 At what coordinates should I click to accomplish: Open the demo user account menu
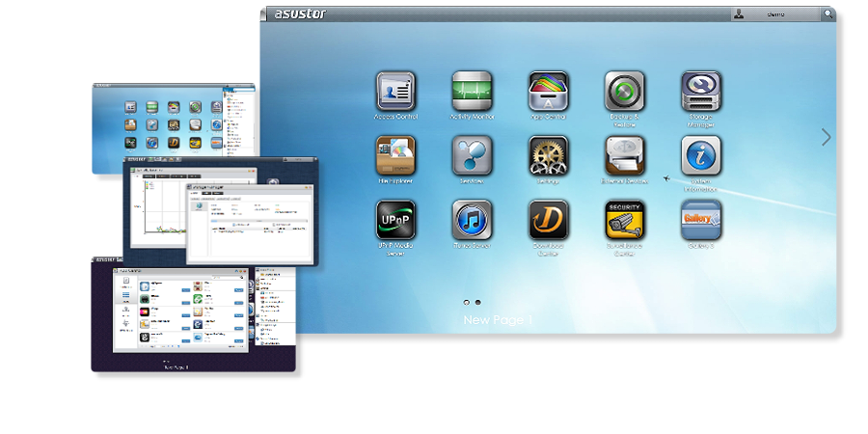pyautogui.click(x=775, y=14)
